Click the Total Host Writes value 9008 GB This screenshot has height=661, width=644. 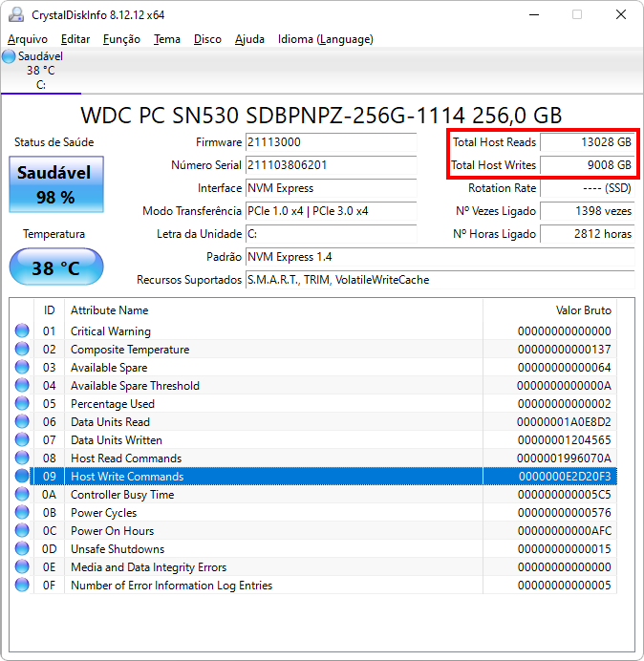click(587, 165)
